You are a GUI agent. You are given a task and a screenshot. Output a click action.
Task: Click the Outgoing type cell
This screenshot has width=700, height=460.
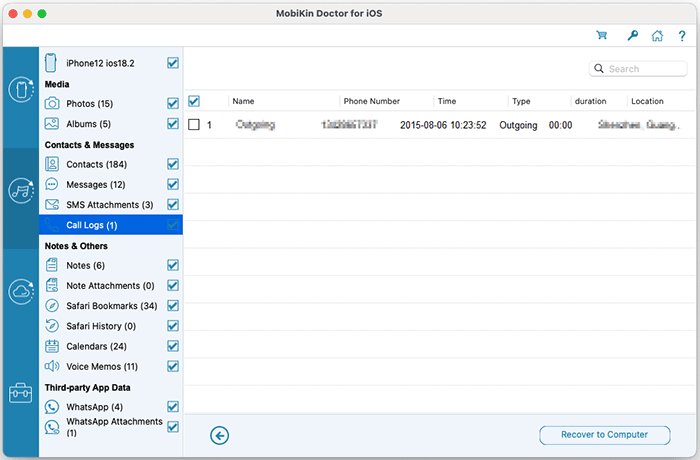tap(518, 125)
